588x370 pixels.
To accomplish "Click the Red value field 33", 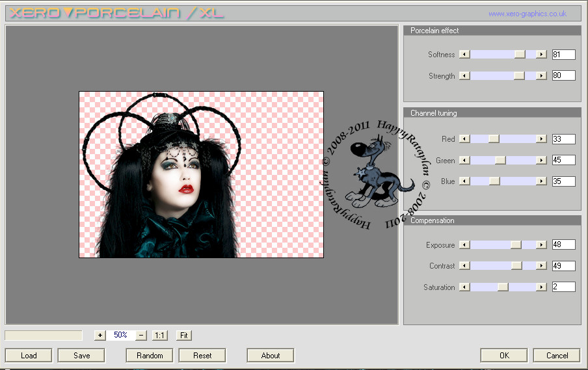I will pyautogui.click(x=564, y=139).
